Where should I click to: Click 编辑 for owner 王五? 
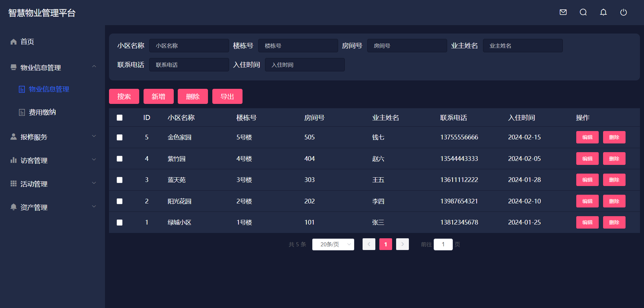tap(587, 180)
